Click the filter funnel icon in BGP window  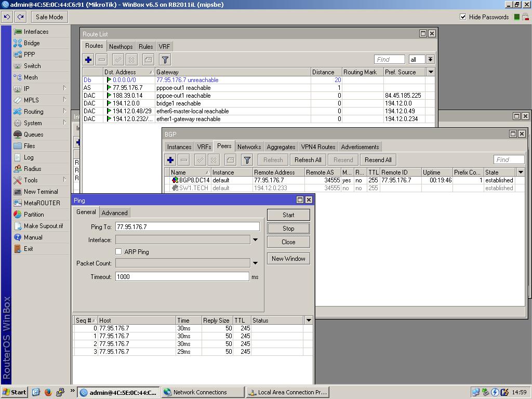pyautogui.click(x=247, y=160)
